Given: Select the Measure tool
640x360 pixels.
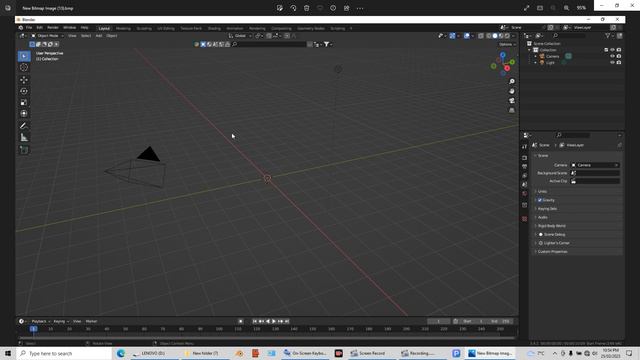Looking at the screenshot, I should coord(24,138).
